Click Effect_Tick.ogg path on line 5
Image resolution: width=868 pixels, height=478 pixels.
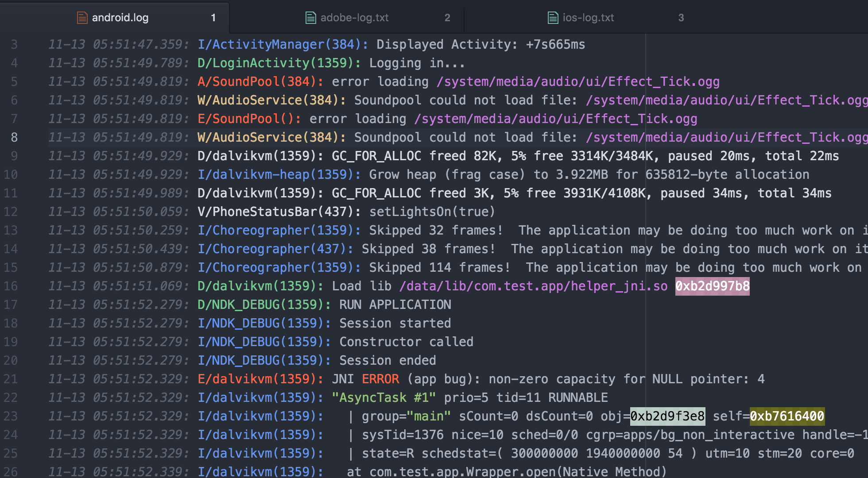coord(578,81)
